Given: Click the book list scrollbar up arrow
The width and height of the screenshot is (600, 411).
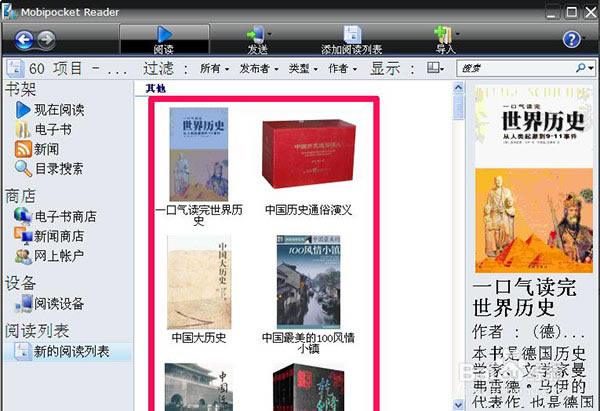Looking at the screenshot, I should (x=458, y=87).
